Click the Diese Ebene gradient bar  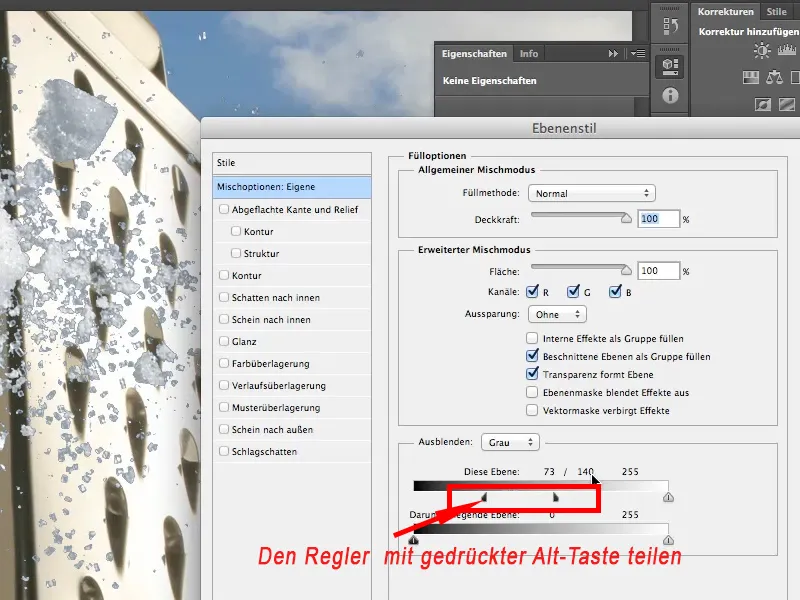pos(541,486)
